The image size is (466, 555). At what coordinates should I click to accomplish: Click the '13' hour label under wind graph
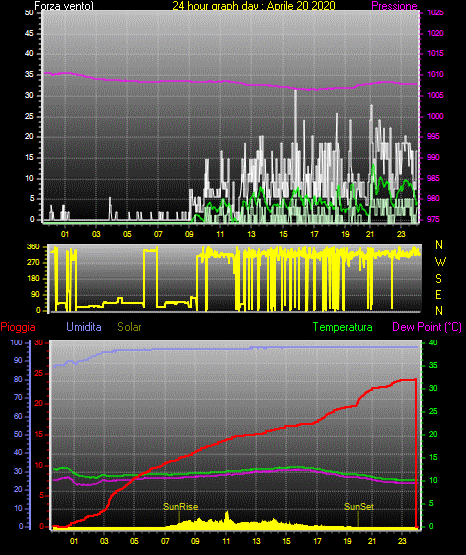251,234
